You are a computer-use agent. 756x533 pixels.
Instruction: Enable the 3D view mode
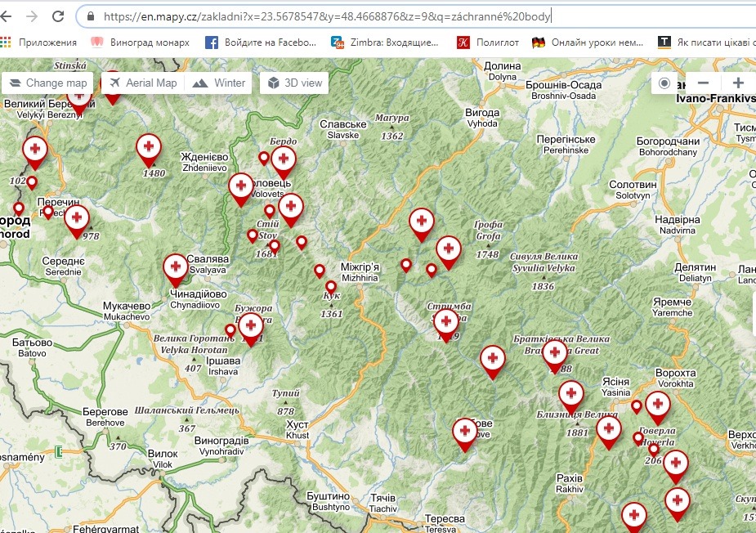tap(295, 83)
